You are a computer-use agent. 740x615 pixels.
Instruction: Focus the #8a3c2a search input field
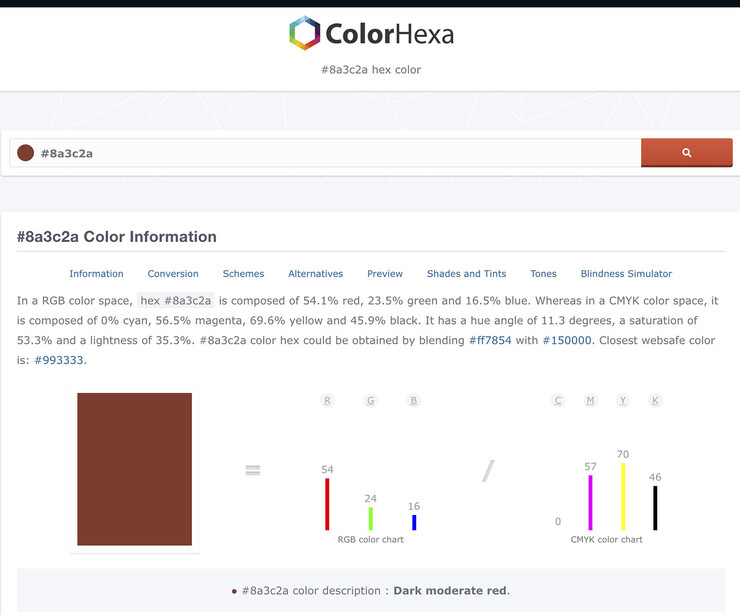[325, 153]
